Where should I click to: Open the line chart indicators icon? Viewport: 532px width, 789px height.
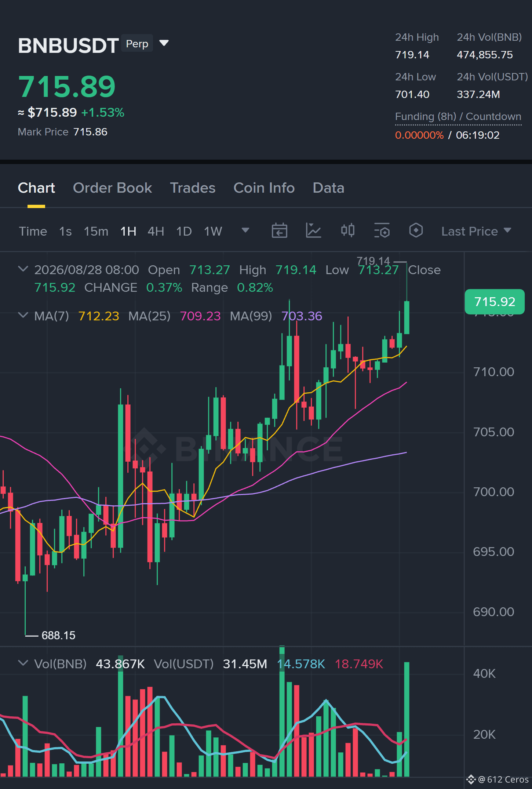pos(313,231)
